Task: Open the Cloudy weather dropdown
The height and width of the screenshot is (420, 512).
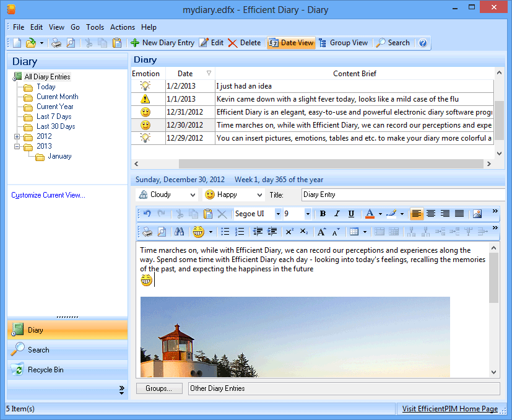Action: (x=193, y=195)
